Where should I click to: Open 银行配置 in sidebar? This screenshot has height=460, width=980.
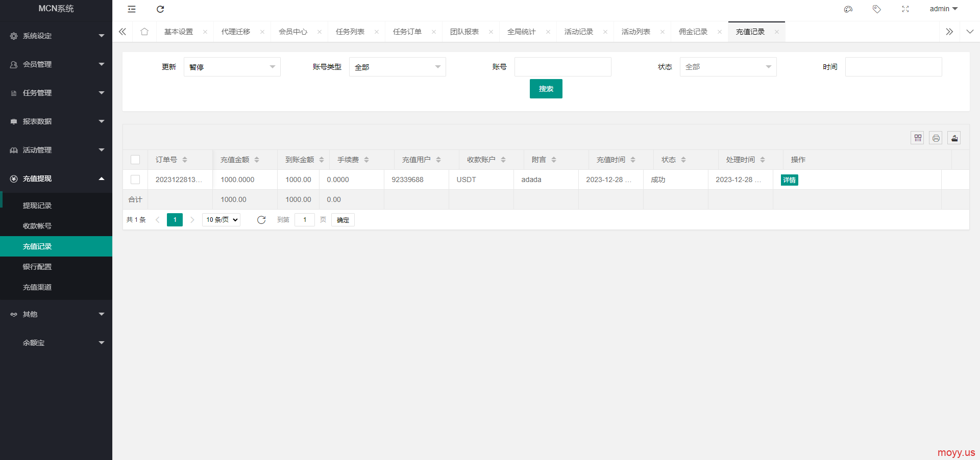tap(56, 267)
